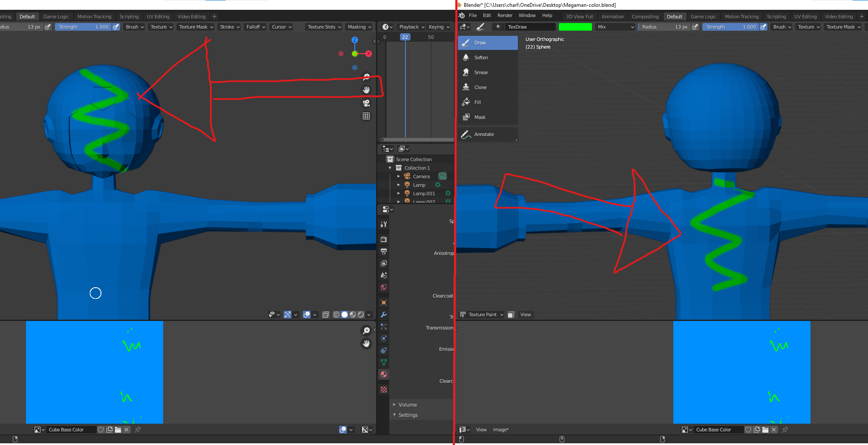Open the Modifiers wrench properties tab
Viewport: 868px width, 445px height.
pyautogui.click(x=384, y=315)
